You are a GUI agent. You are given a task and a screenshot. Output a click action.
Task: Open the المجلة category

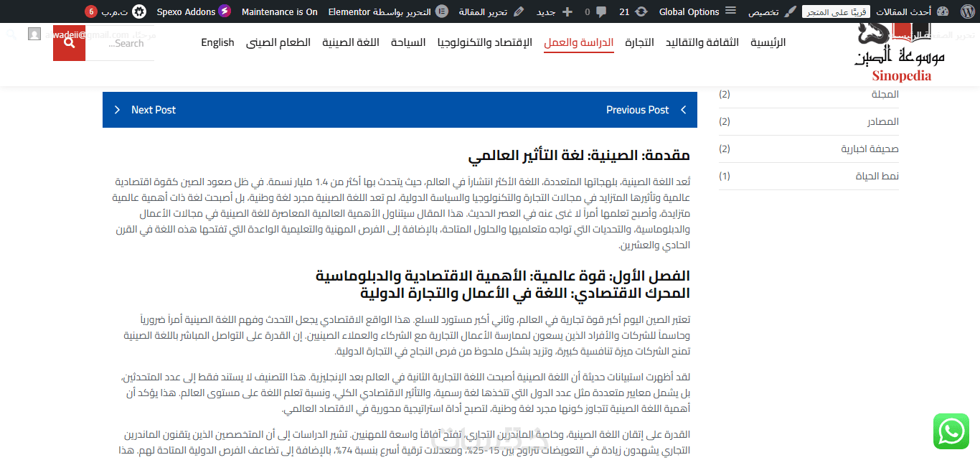click(885, 94)
